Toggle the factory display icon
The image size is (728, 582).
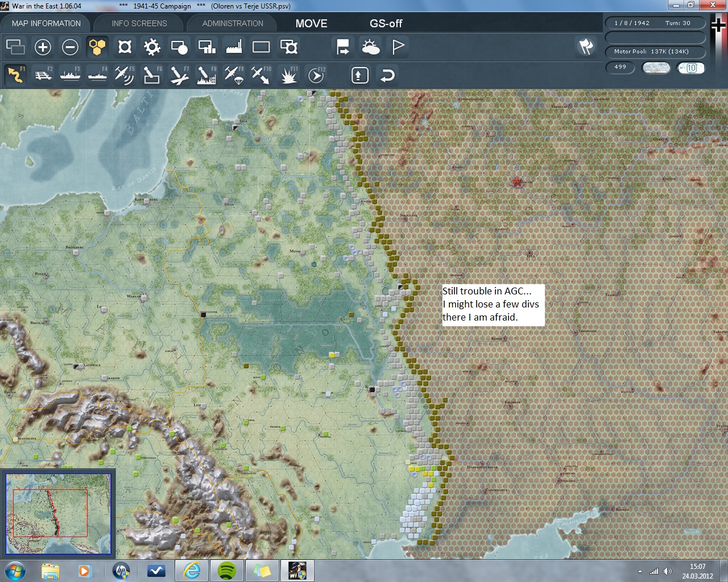coord(234,47)
